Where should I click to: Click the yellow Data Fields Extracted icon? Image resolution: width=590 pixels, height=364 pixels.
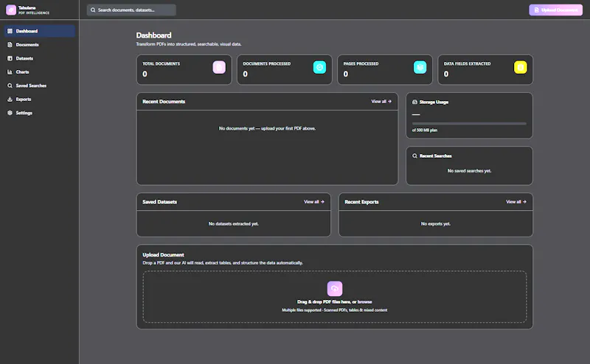point(521,67)
